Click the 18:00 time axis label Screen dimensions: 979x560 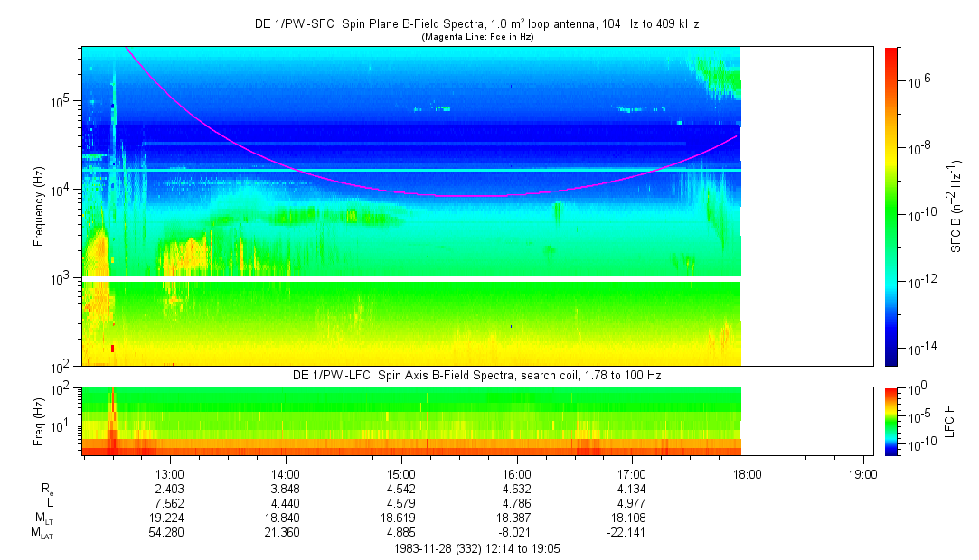point(747,473)
